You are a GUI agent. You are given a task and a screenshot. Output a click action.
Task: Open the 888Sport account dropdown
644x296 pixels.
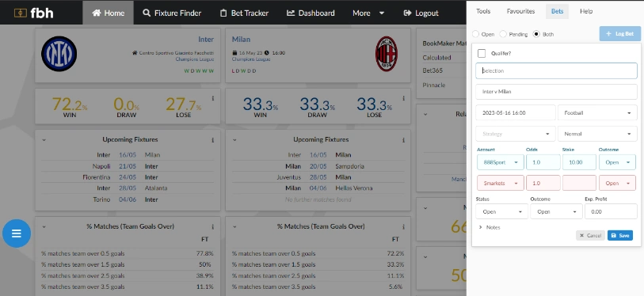coord(501,162)
